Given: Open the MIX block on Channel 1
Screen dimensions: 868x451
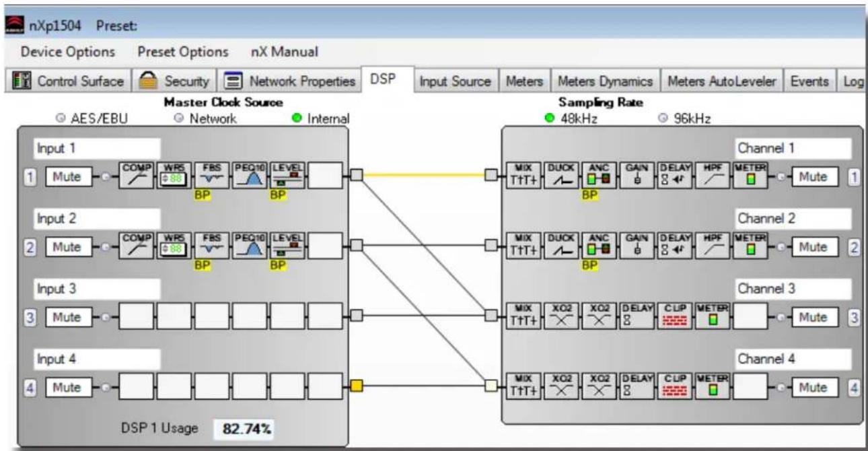Looking at the screenshot, I should (523, 176).
